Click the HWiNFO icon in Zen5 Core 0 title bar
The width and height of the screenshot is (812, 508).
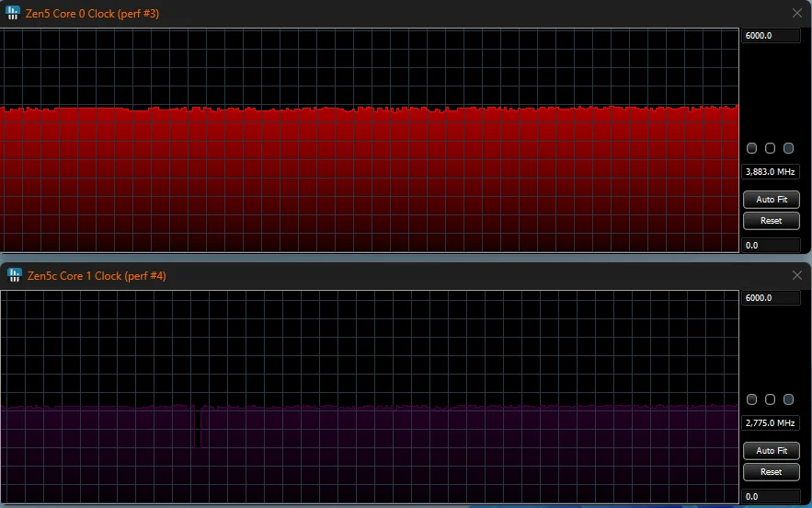click(x=14, y=13)
